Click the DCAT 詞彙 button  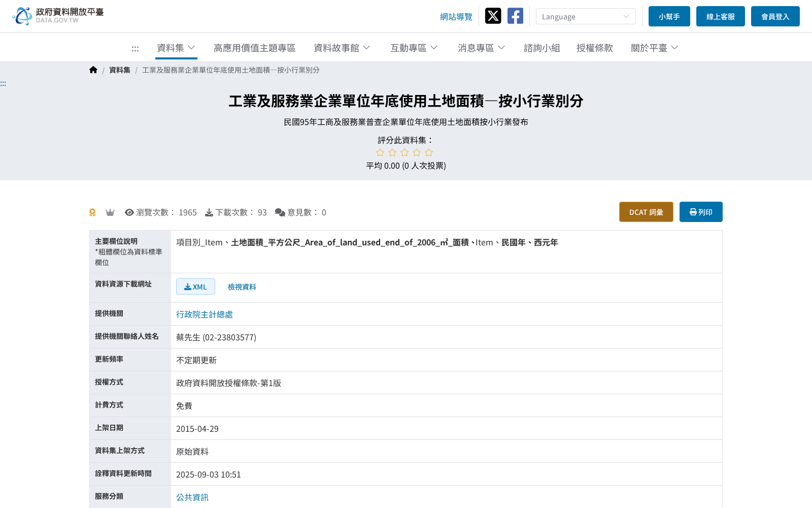646,212
